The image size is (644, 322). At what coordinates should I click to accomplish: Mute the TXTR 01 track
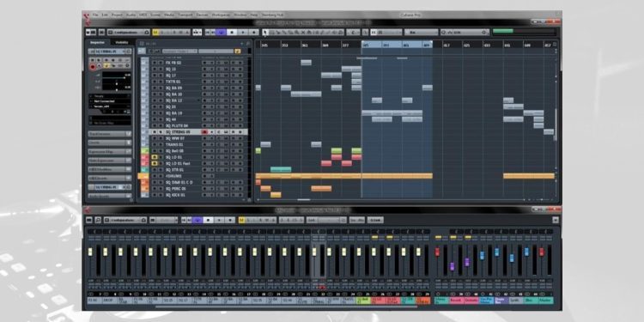pos(155,82)
